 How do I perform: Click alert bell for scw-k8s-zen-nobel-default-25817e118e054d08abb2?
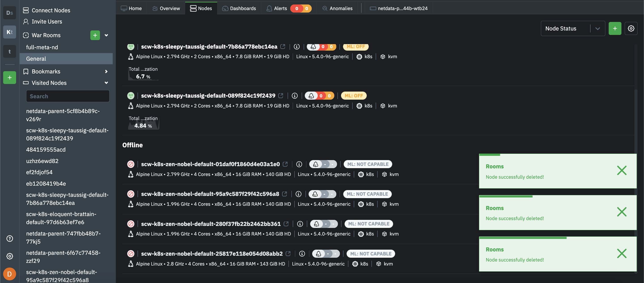pyautogui.click(x=318, y=254)
